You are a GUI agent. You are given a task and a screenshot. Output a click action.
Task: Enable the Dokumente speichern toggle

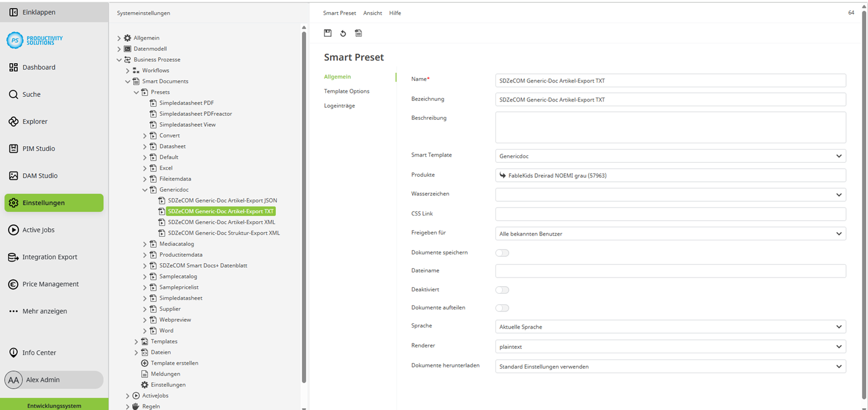click(502, 252)
